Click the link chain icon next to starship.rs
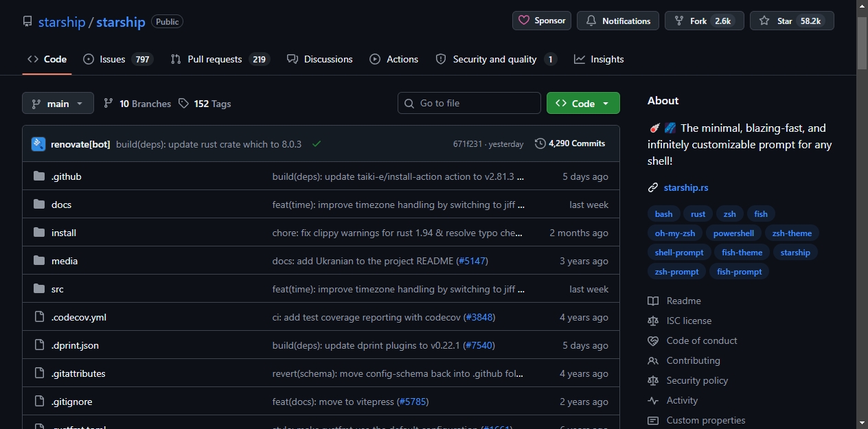The width and height of the screenshot is (868, 429). [x=653, y=187]
